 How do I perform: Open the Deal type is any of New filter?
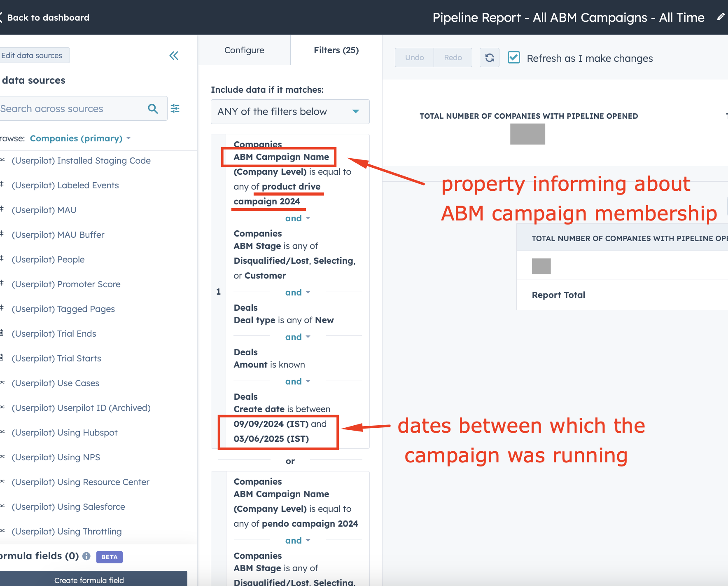coord(284,314)
